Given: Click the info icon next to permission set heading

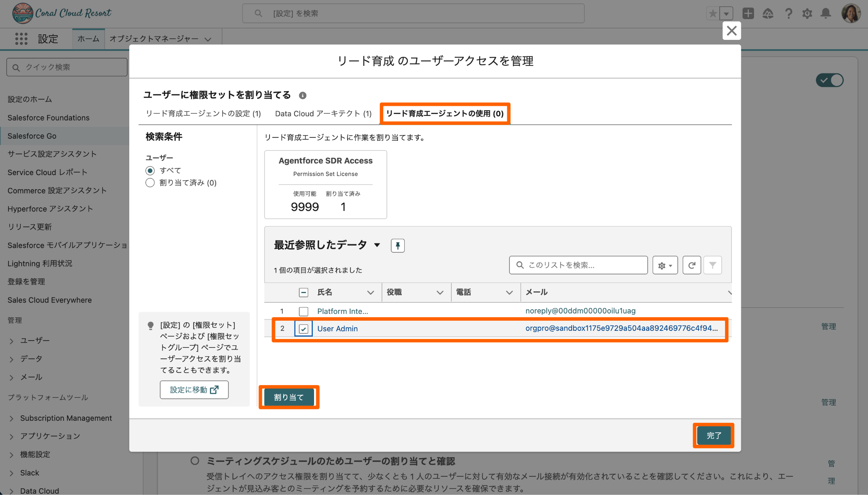Looking at the screenshot, I should [302, 95].
